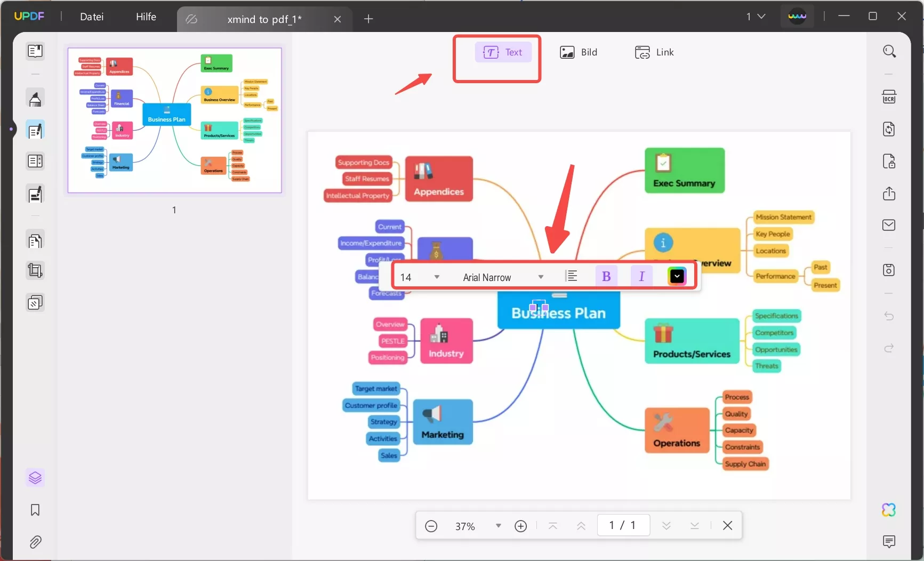Expand the font size 14 dropdown
The width and height of the screenshot is (924, 561).
pyautogui.click(x=437, y=277)
